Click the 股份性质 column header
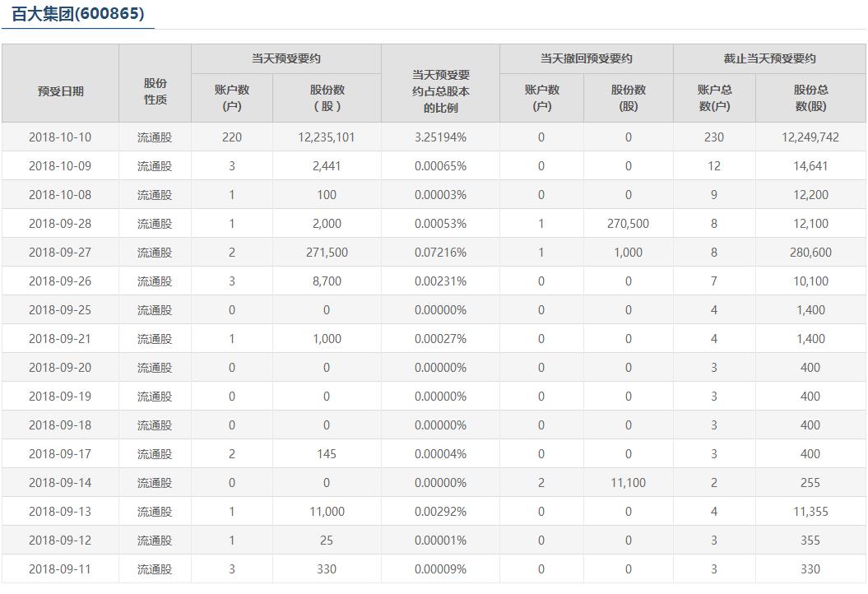 tap(155, 91)
